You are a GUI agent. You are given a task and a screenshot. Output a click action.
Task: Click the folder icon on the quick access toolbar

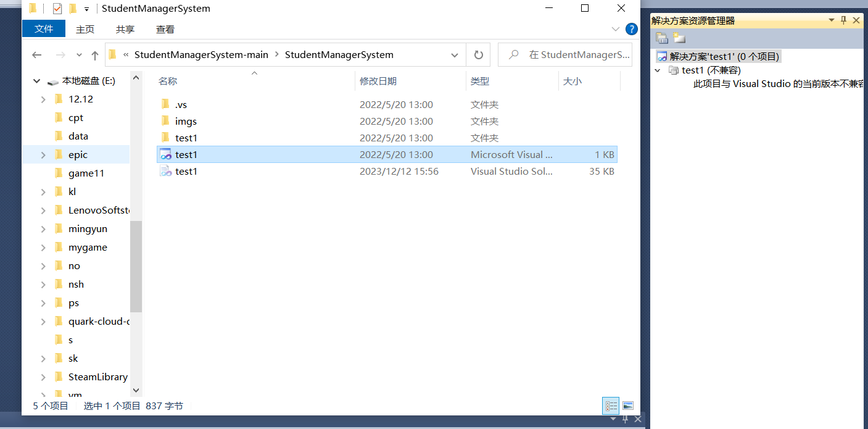pos(33,9)
